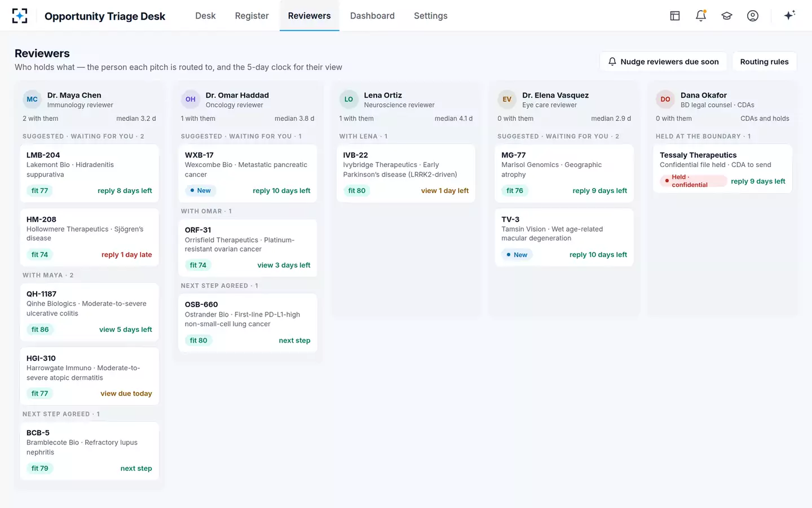Viewport: 812px width, 508px height.
Task: Click 'reply 9 days left' on MG-77
Action: (599, 191)
